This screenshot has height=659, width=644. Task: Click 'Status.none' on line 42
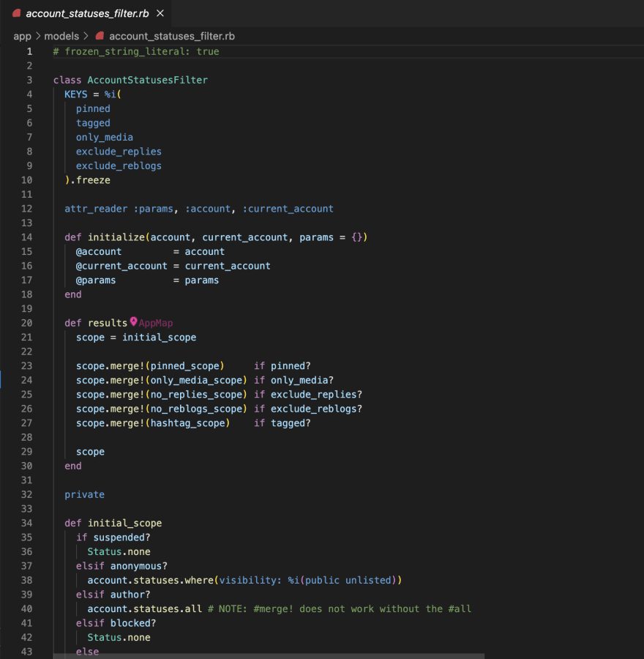coord(119,637)
